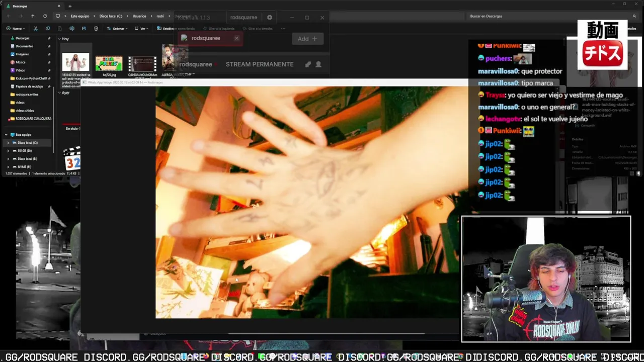The width and height of the screenshot is (644, 362).
Task: Open Música in the sidebar
Action: pos(21,62)
